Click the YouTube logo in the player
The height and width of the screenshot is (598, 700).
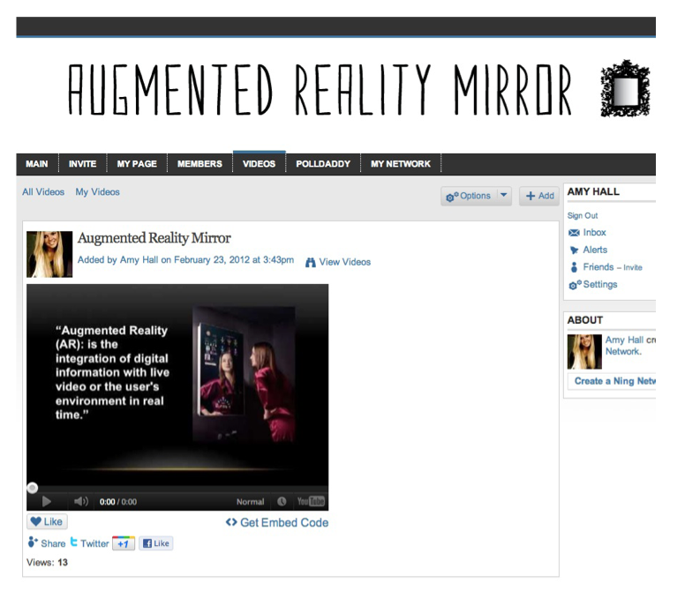coord(311,502)
